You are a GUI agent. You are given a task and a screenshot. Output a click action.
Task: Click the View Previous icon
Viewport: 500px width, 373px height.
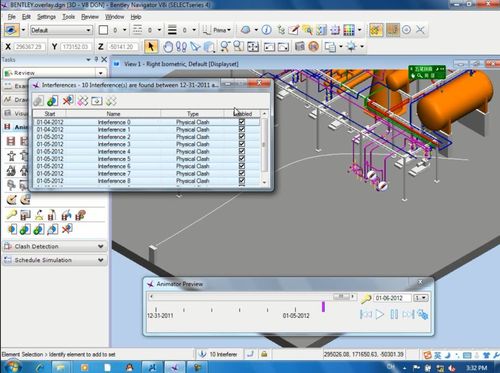pyautogui.click(x=269, y=47)
